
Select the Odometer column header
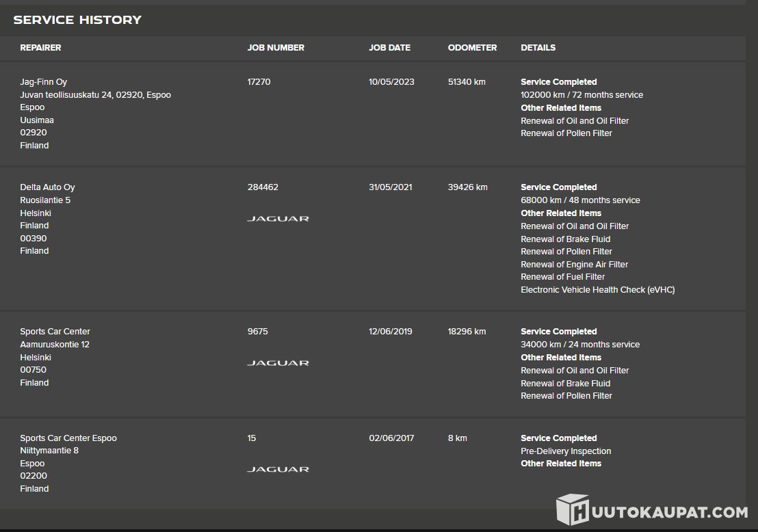pos(472,48)
